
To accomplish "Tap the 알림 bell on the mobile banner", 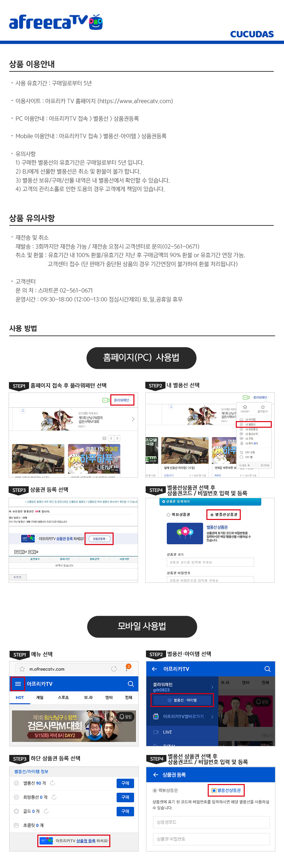I will (125, 716).
